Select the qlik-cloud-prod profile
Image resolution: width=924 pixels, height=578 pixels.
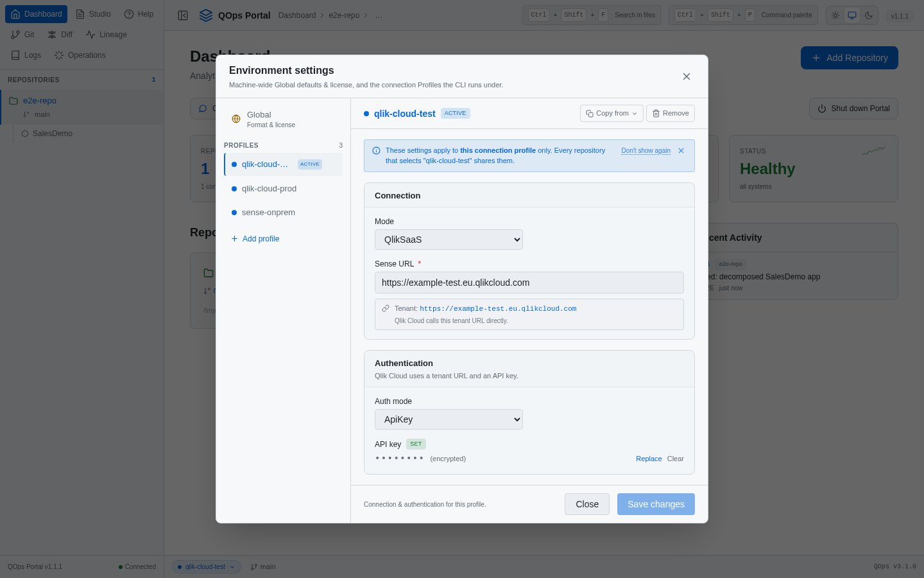(283, 189)
